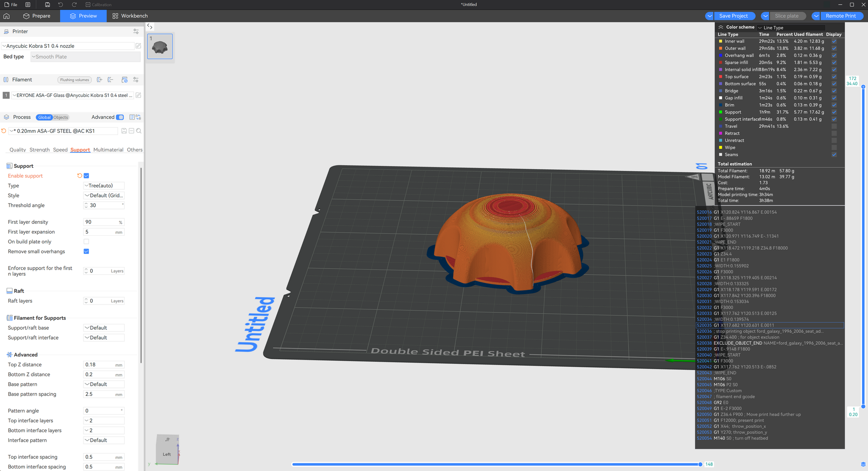Click the horizontal move progress slider handle
Image resolution: width=868 pixels, height=471 pixels.
coord(700,464)
